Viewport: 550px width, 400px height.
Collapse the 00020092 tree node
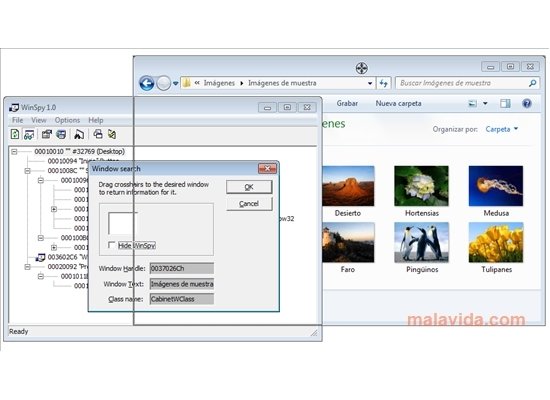pos(27,267)
